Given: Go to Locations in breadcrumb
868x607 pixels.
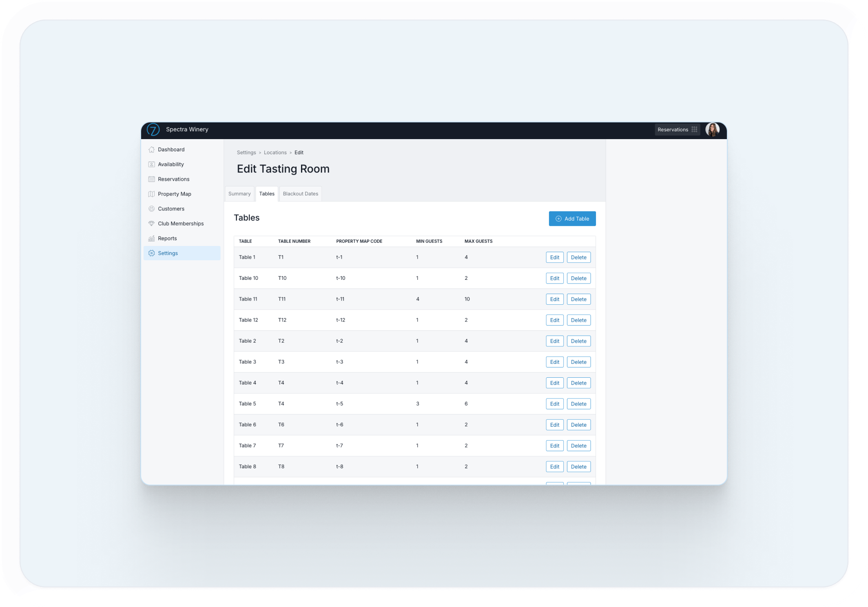Looking at the screenshot, I should (275, 153).
